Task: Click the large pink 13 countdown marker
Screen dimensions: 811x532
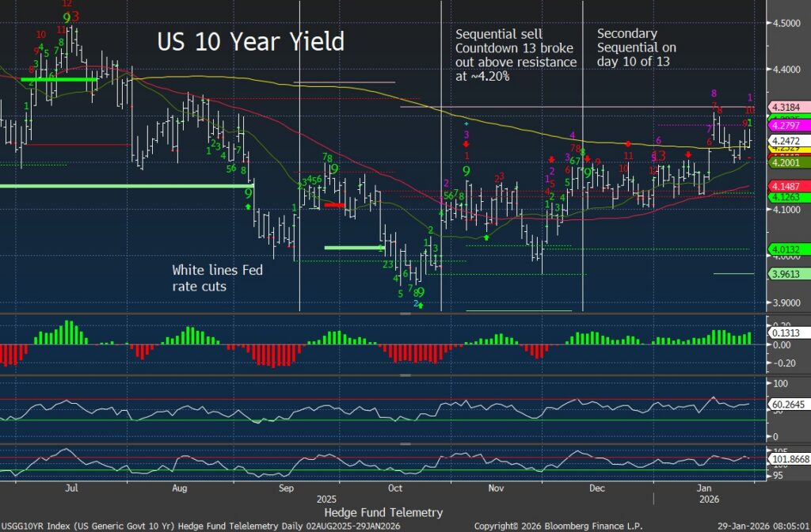Action: tap(657, 156)
